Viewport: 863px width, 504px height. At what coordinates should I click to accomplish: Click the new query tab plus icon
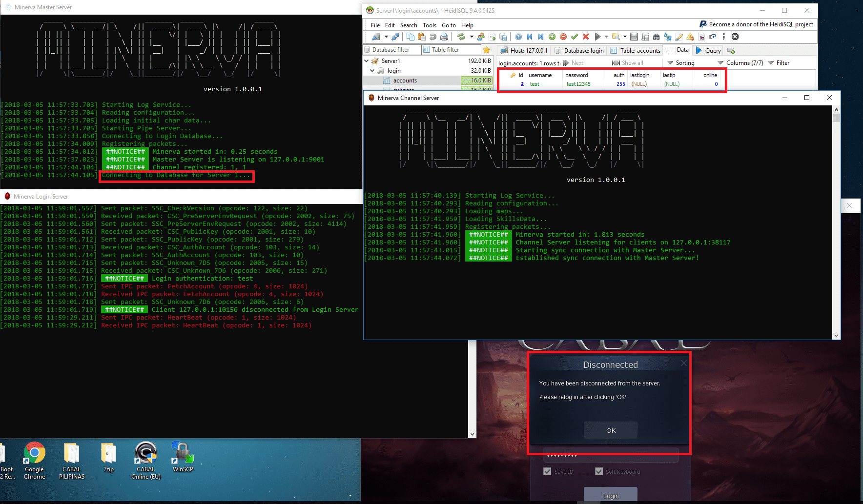point(731,50)
